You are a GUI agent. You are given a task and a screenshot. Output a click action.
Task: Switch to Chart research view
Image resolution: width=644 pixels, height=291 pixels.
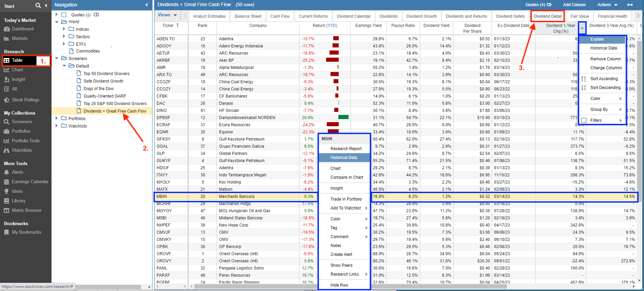17,70
